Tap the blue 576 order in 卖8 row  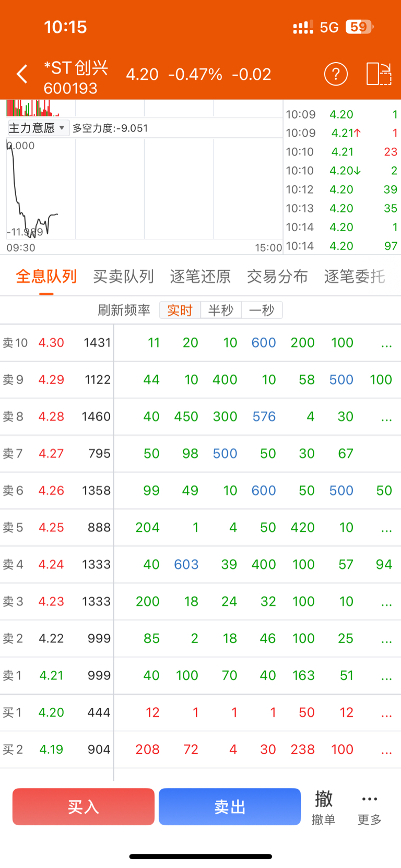pos(264,417)
